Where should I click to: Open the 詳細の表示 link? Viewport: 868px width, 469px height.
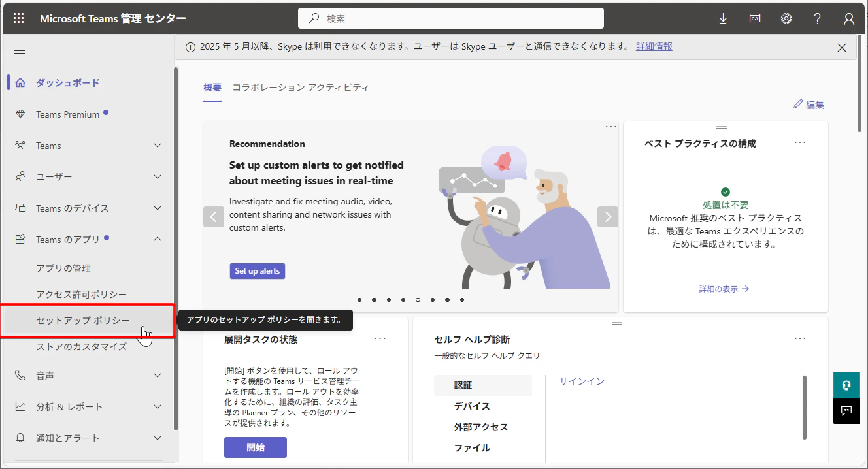[724, 289]
